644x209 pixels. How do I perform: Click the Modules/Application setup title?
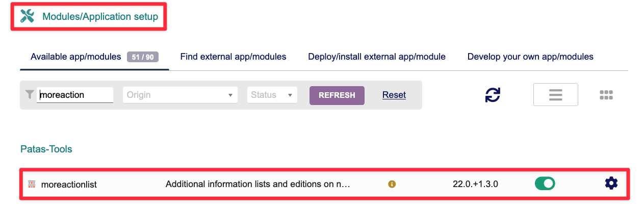point(100,16)
